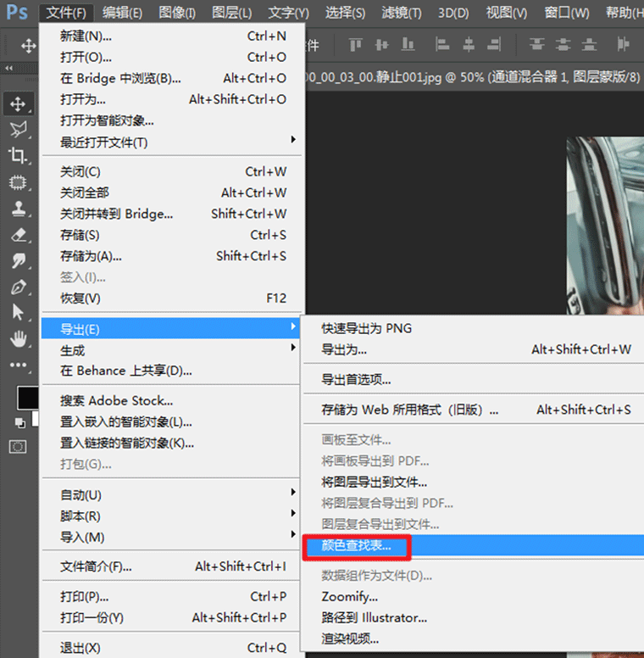Choose 存储为(A)... menu entry
Viewport: 644px width, 658px height.
tap(172, 256)
